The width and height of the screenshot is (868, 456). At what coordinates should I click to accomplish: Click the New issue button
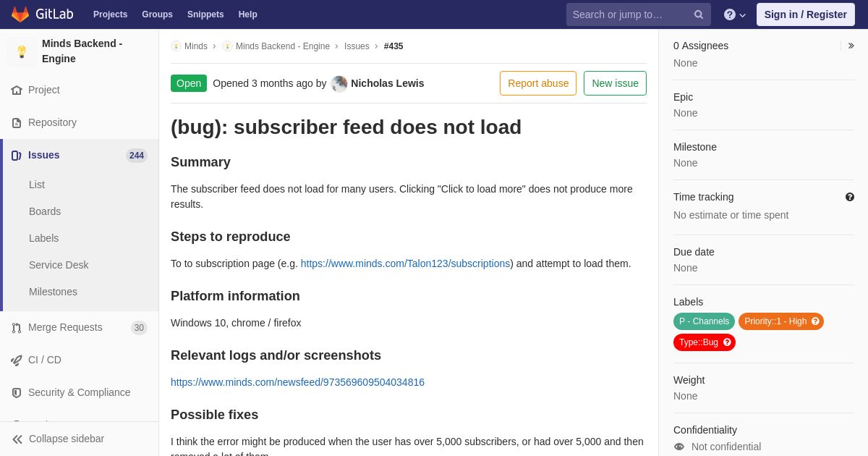615,83
